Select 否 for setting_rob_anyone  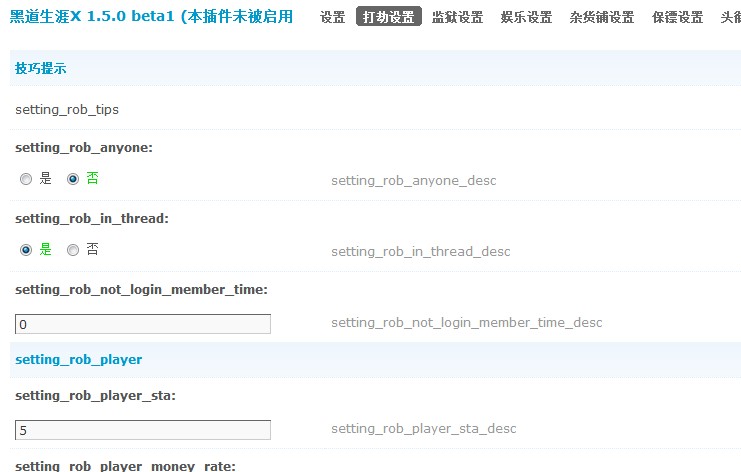(x=73, y=179)
